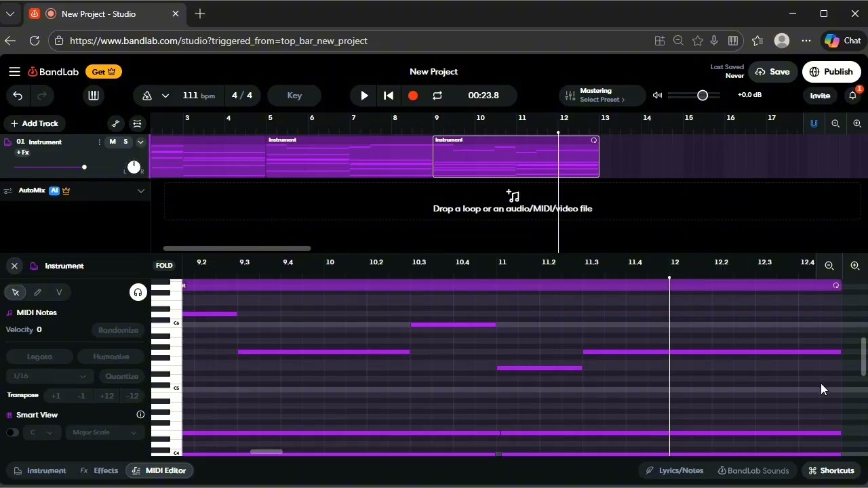Click the Get premium crown button
The image size is (868, 488).
(x=104, y=72)
